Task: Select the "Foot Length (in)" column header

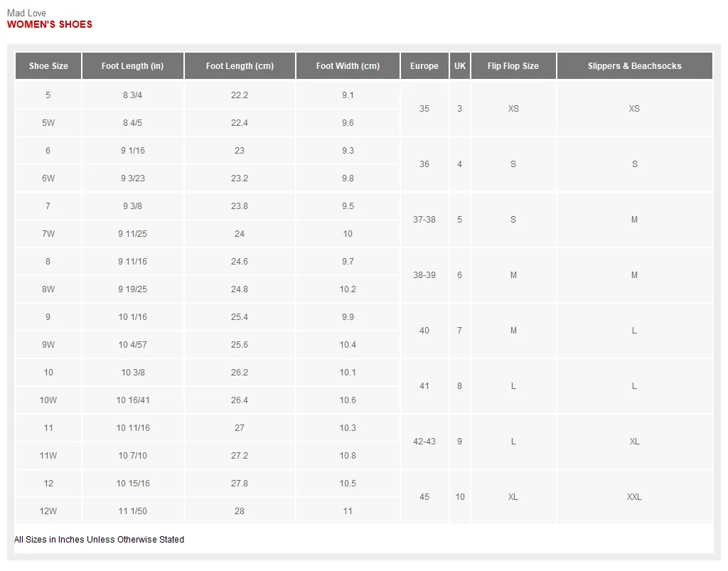Action: point(132,66)
